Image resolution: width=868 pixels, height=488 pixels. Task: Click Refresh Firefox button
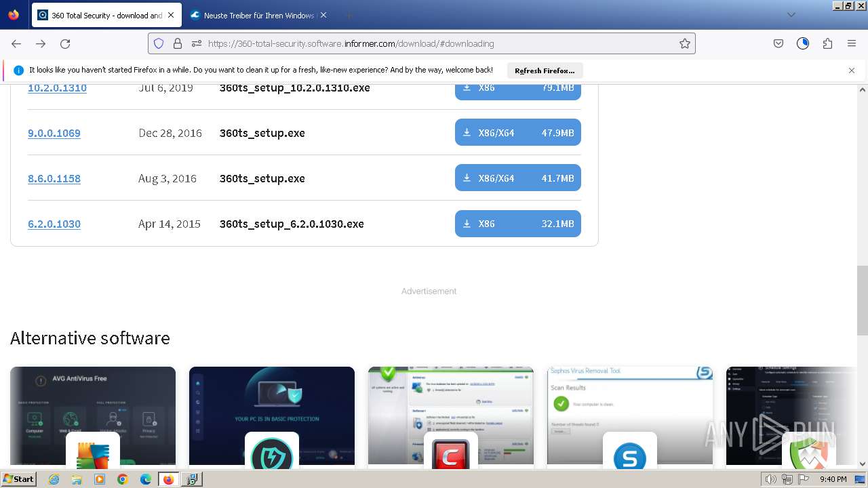point(545,70)
